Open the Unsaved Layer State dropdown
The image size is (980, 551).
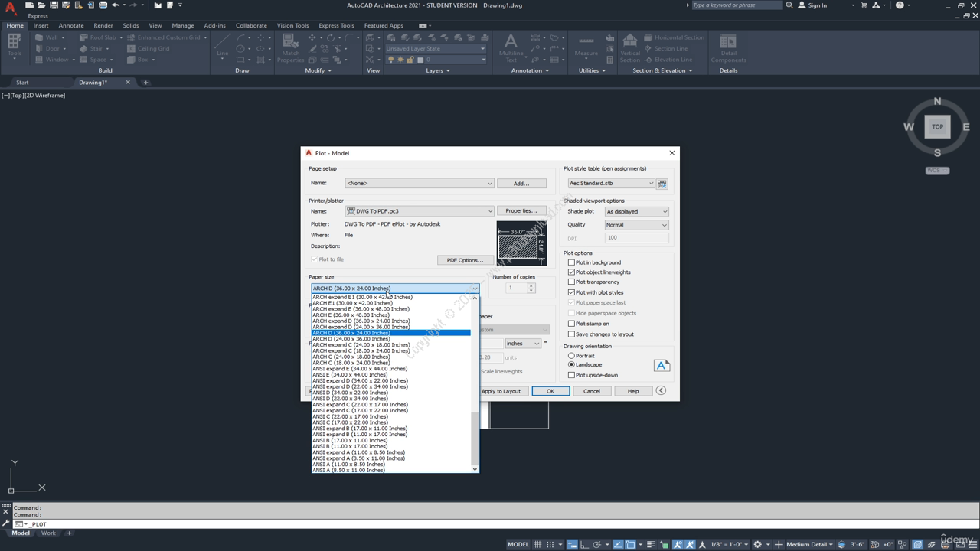435,48
